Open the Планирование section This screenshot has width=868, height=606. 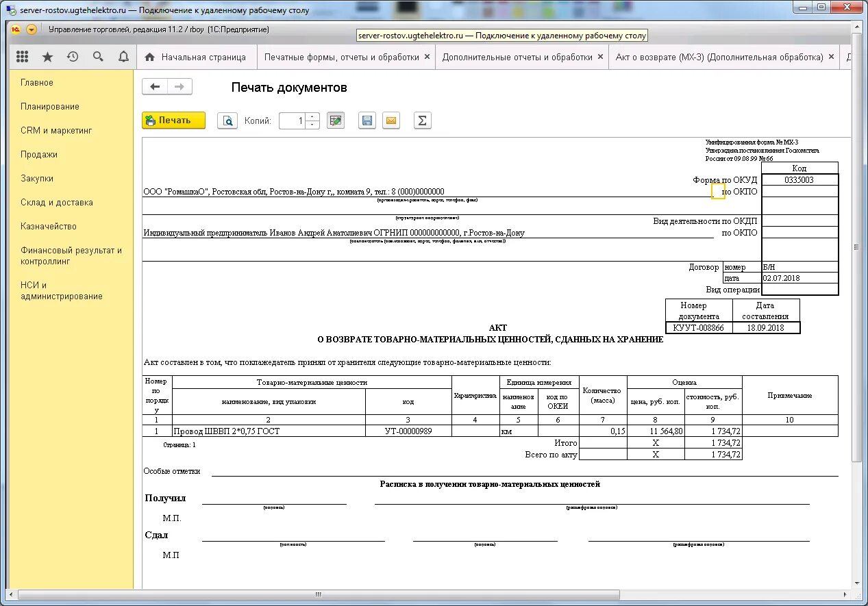point(50,107)
